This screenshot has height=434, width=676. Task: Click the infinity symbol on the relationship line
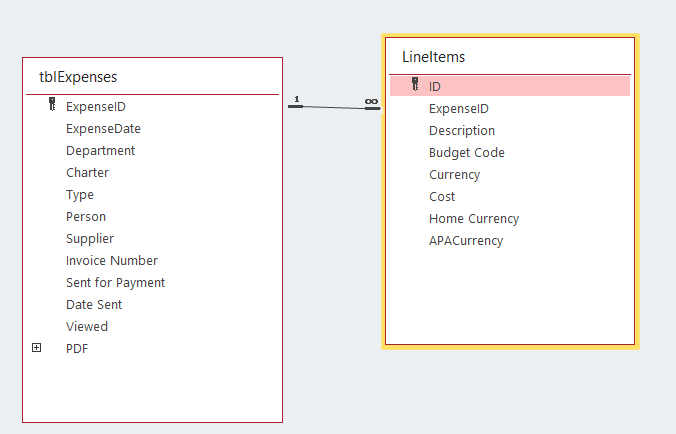[371, 101]
